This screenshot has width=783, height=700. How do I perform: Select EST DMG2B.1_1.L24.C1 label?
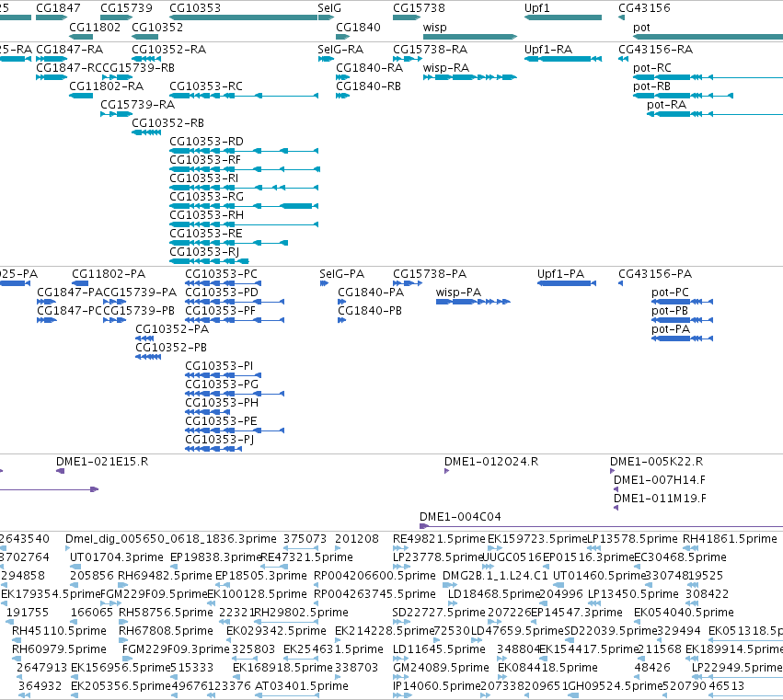(x=495, y=576)
